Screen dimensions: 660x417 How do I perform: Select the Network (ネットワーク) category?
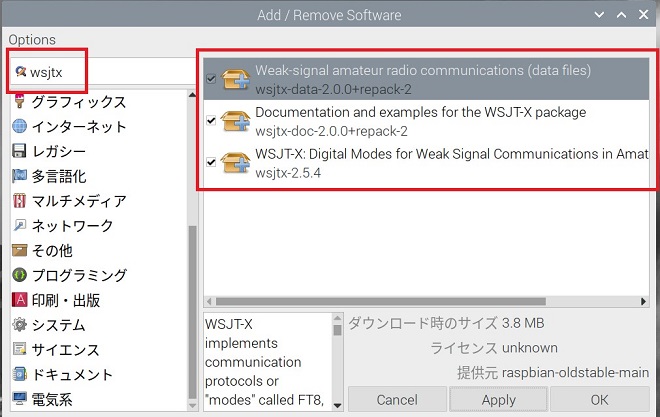[x=72, y=226]
